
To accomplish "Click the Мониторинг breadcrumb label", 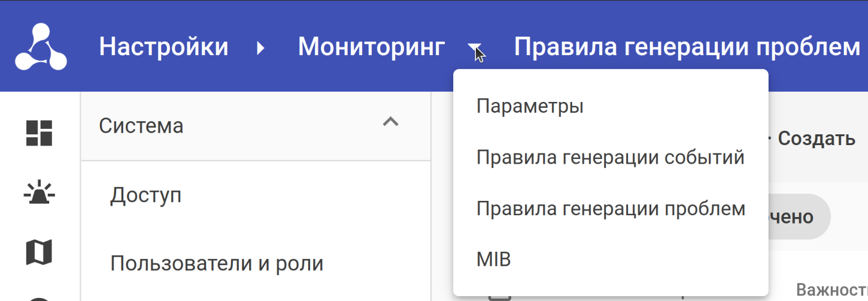I will (x=371, y=47).
